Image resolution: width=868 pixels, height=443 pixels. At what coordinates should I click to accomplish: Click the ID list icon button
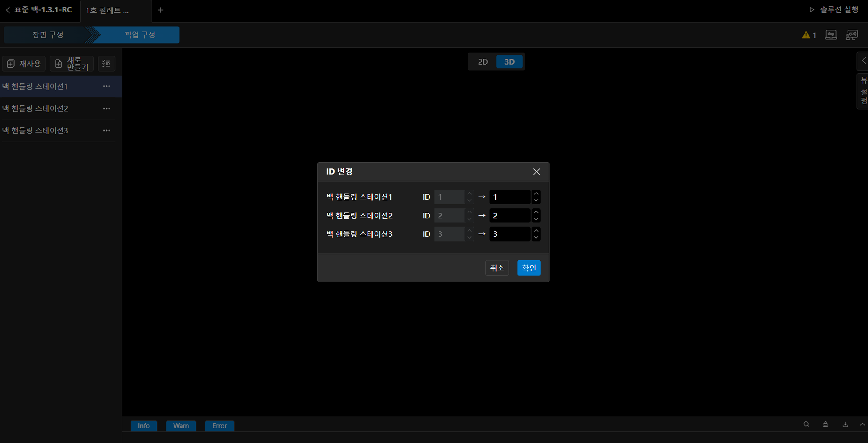coord(106,64)
